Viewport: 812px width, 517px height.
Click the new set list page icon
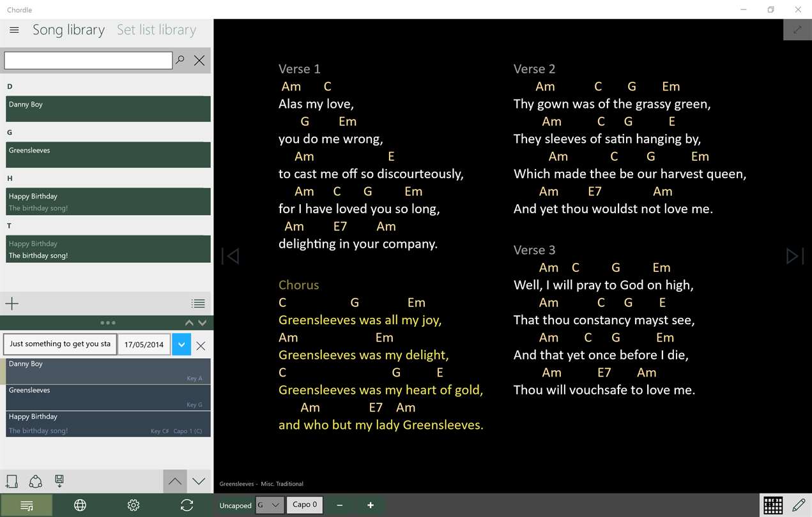(x=11, y=481)
